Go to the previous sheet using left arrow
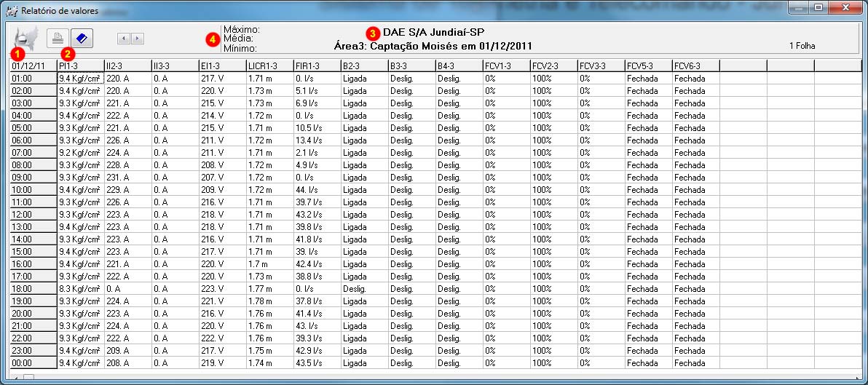Screen dimensions: 868x385 tap(124, 38)
